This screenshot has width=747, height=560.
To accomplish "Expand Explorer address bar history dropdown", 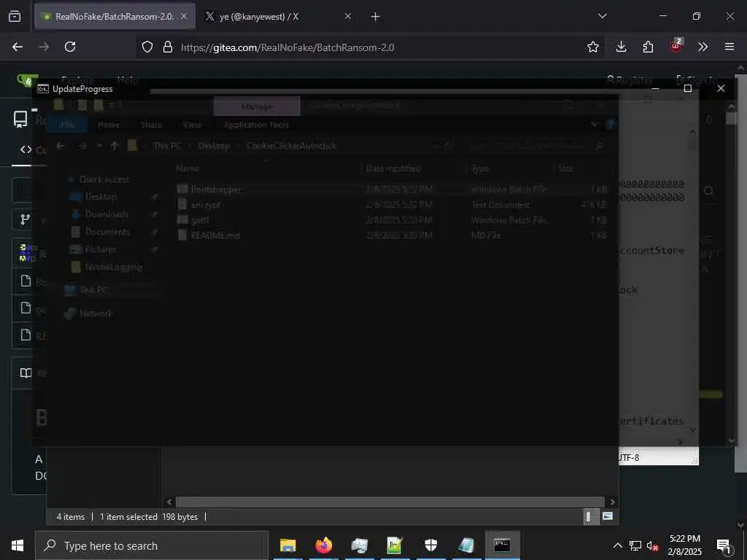I will coord(436,146).
